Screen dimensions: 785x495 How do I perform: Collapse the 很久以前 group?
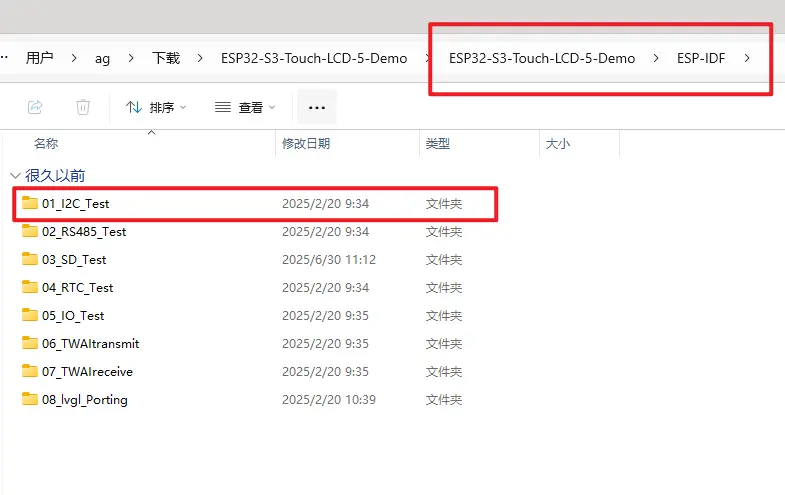[x=15, y=175]
